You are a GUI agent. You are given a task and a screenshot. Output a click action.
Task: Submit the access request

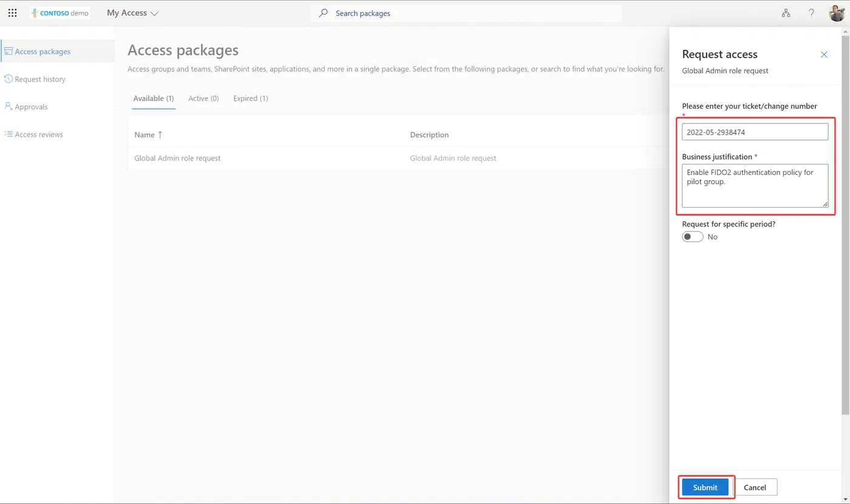point(705,487)
